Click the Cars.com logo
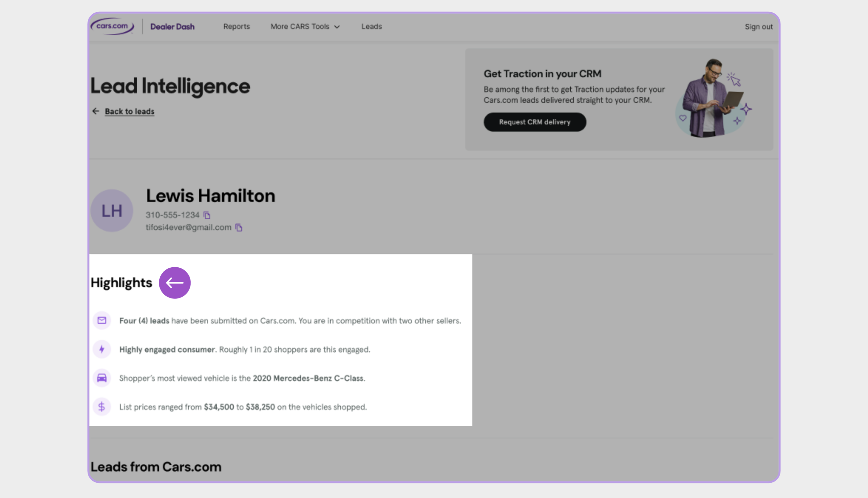The image size is (868, 498). [112, 26]
